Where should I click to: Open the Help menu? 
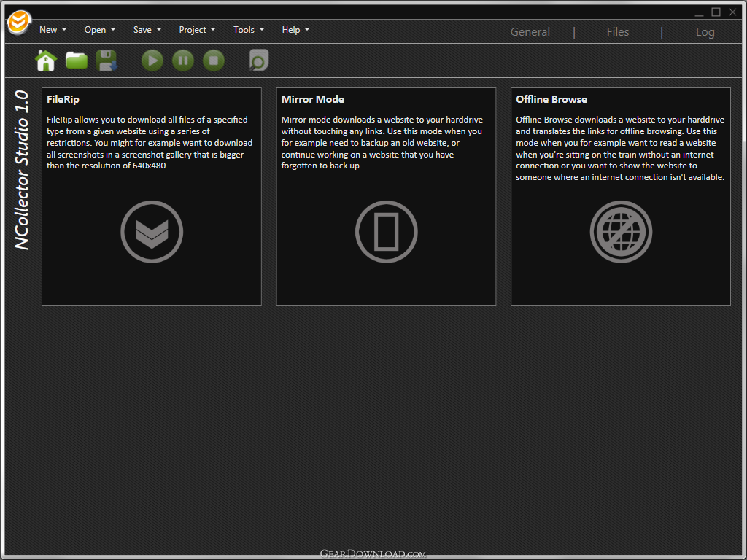296,30
